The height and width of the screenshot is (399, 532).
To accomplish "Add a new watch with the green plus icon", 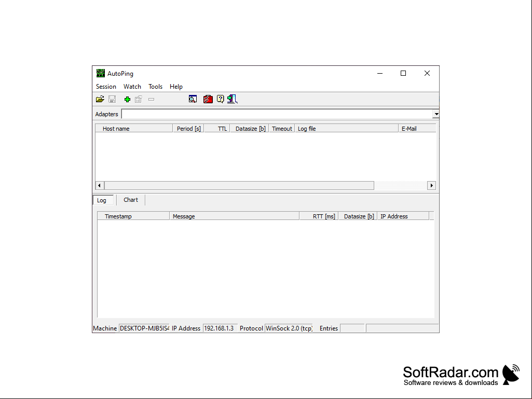I will point(127,99).
